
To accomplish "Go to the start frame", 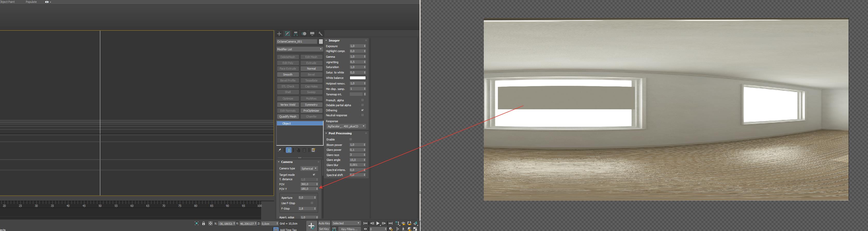I will (x=365, y=223).
